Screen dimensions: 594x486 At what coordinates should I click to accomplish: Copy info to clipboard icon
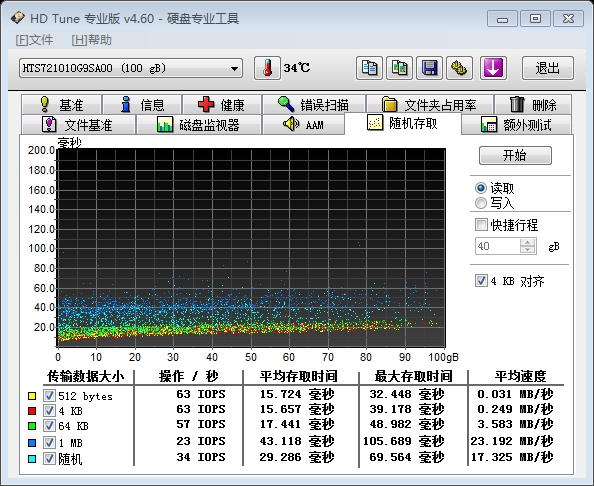click(x=369, y=68)
